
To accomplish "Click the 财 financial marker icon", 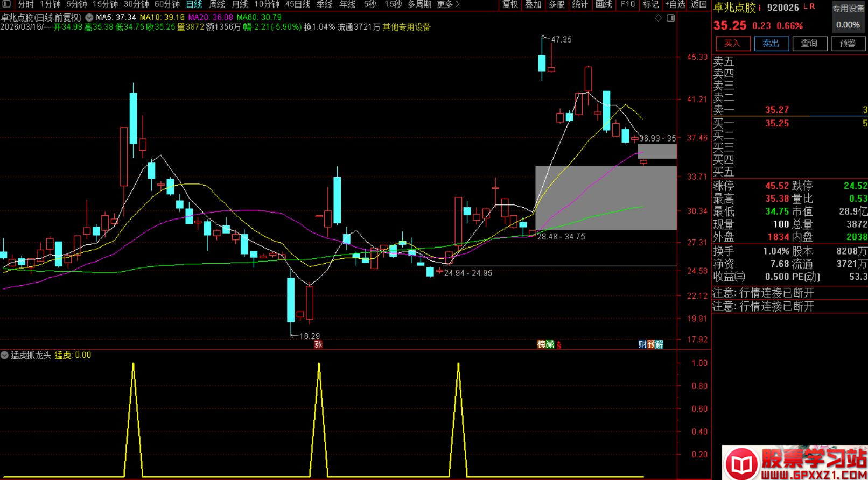I will pos(642,344).
